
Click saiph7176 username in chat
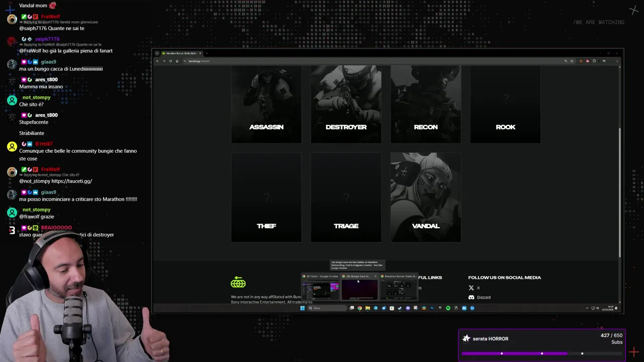[47, 39]
